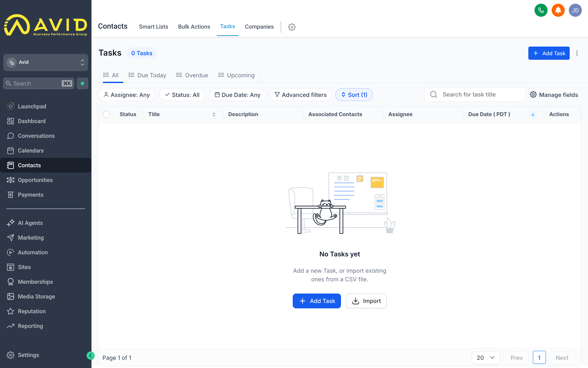
Task: Open Media Storage in the sidebar
Action: [x=46, y=296]
